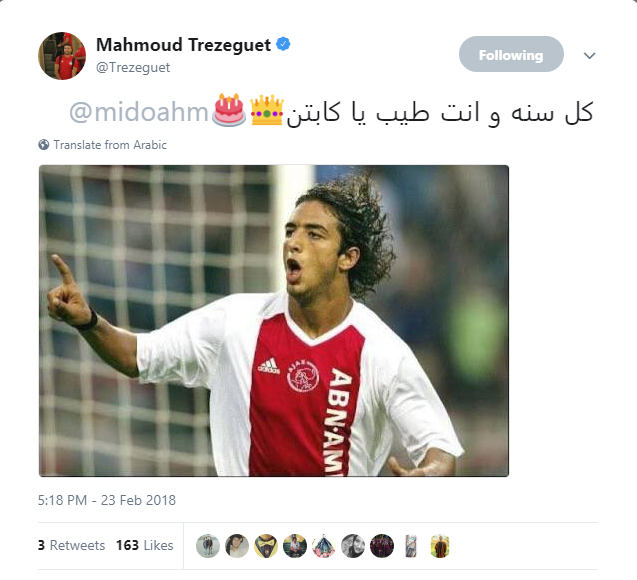Enlarge the Ajax player photo

pyautogui.click(x=274, y=320)
